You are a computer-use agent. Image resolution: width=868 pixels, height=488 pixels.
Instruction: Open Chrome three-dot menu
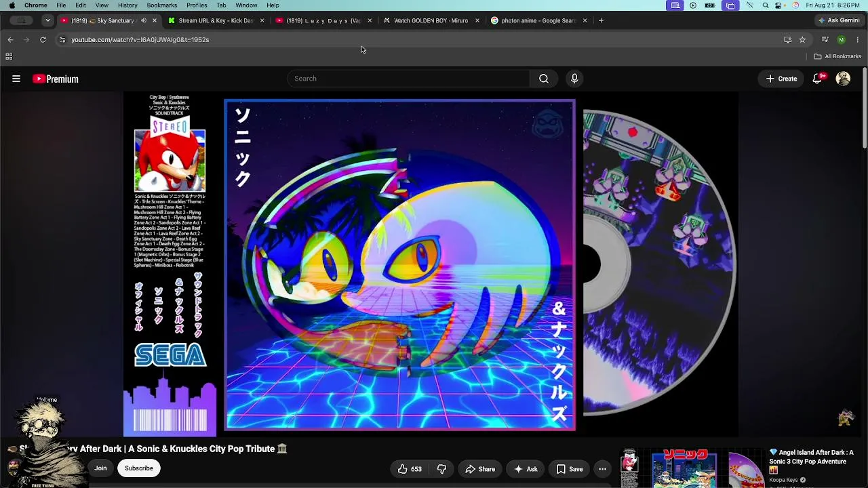pos(858,40)
